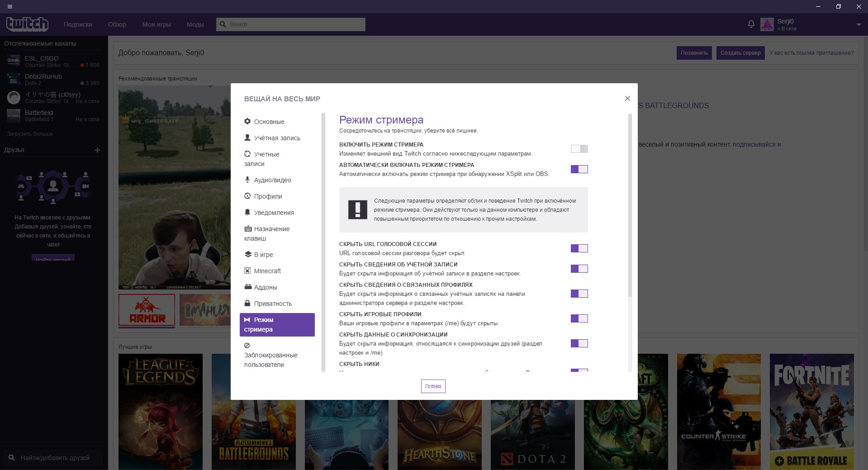Open the hamburger menu icon in title bar

click(x=10, y=6)
